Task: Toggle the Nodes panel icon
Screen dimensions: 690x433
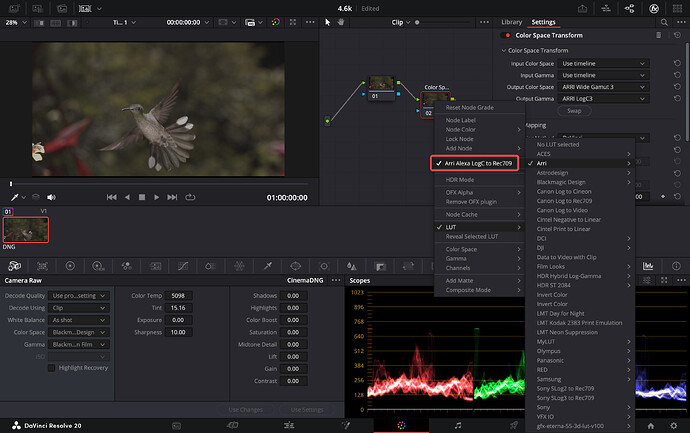Action: [630, 8]
